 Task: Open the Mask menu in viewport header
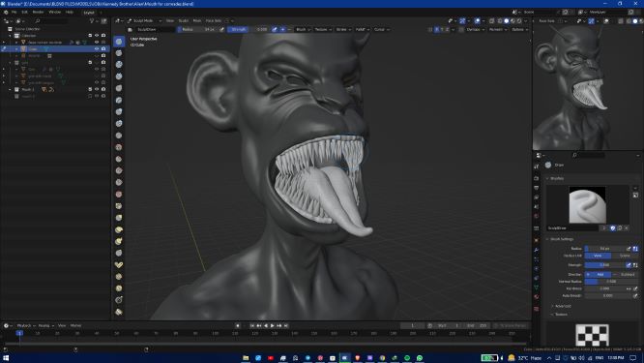tap(197, 20)
